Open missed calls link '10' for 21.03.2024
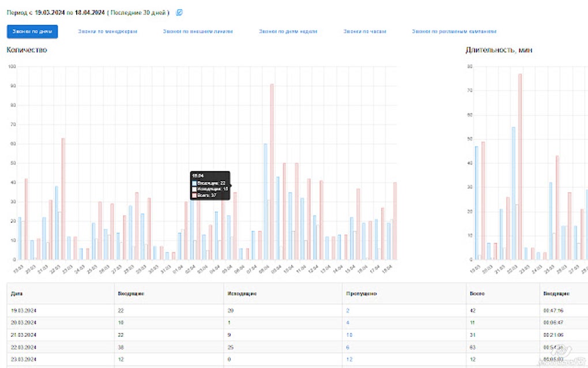This screenshot has height=368, width=588. pyautogui.click(x=349, y=335)
